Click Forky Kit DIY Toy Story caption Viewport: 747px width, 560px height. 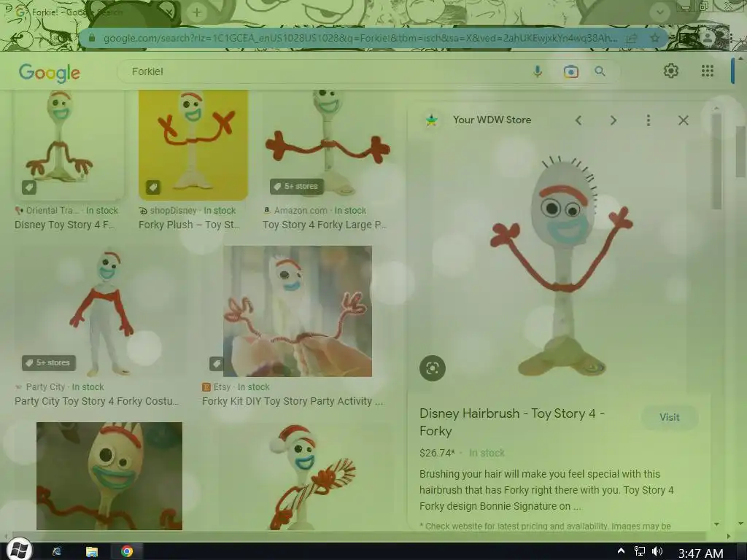tap(292, 402)
